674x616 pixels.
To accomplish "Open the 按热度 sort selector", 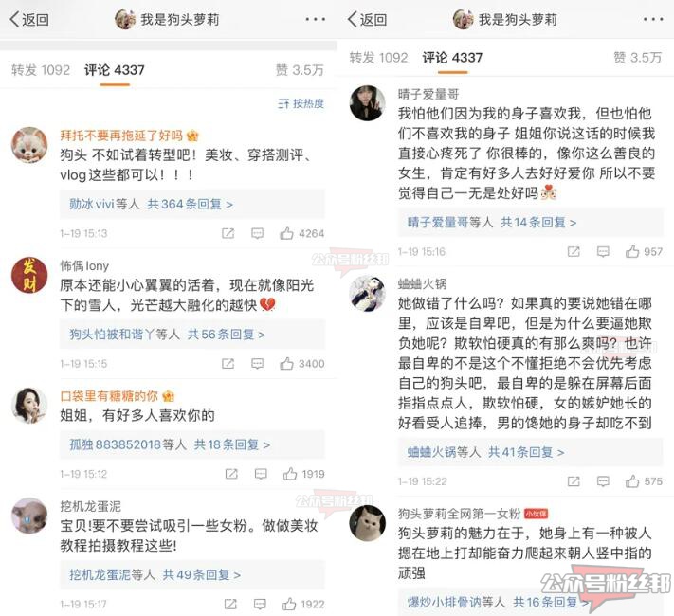I will pyautogui.click(x=301, y=103).
